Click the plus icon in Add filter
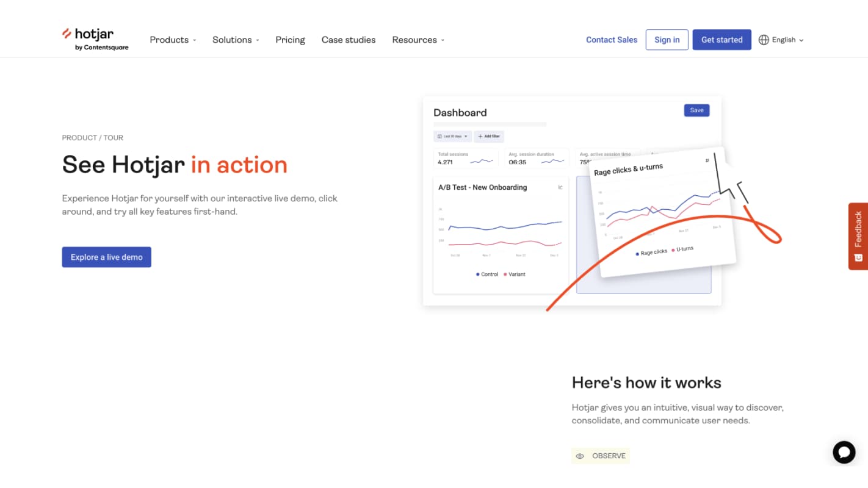868x488 pixels. [x=480, y=137]
